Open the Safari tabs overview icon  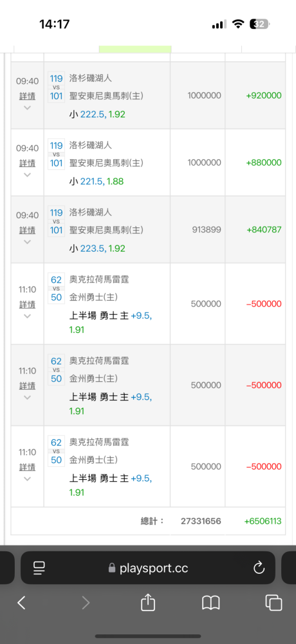pyautogui.click(x=274, y=603)
